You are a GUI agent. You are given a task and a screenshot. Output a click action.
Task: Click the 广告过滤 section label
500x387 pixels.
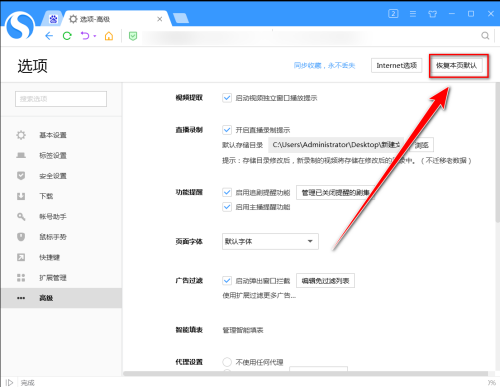pos(189,281)
